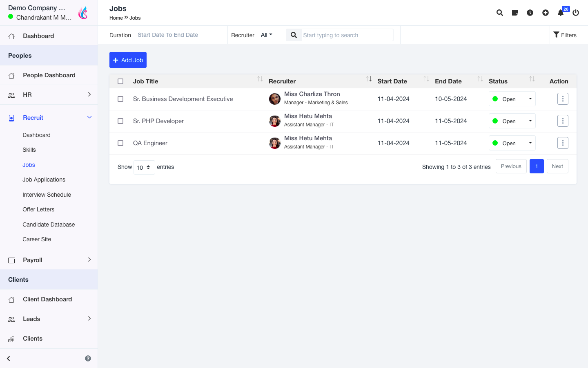Click the plus circle quick-add icon
Viewport: 588px width, 368px height.
tap(546, 13)
